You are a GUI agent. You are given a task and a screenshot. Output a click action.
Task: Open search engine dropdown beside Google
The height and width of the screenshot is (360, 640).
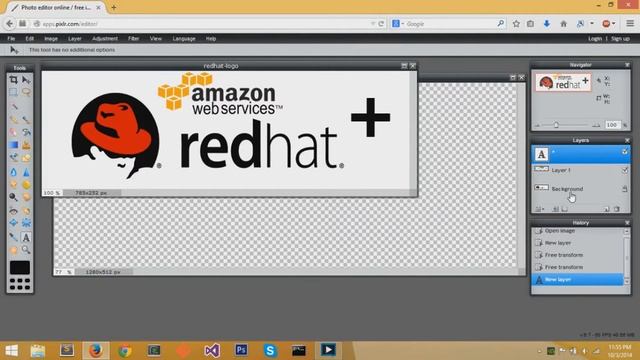pyautogui.click(x=402, y=24)
